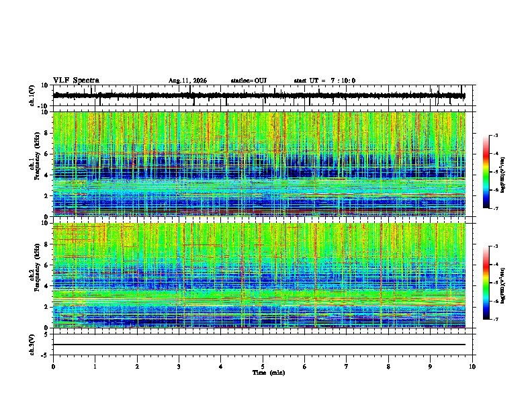
Task: Click the ch.1 spectrogram color scale bar
Action: 486,172
